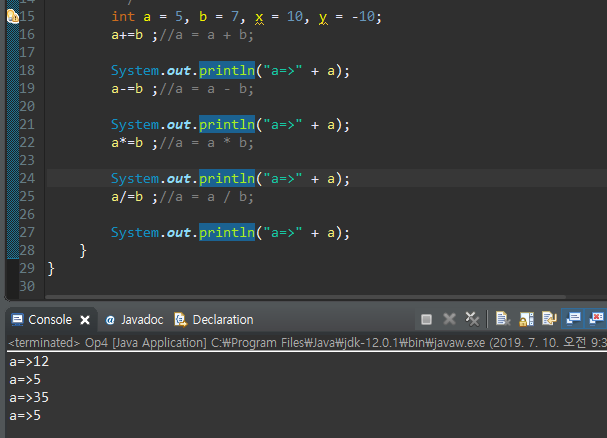This screenshot has width=607, height=438.
Task: Clear the Console output
Action: tap(503, 319)
